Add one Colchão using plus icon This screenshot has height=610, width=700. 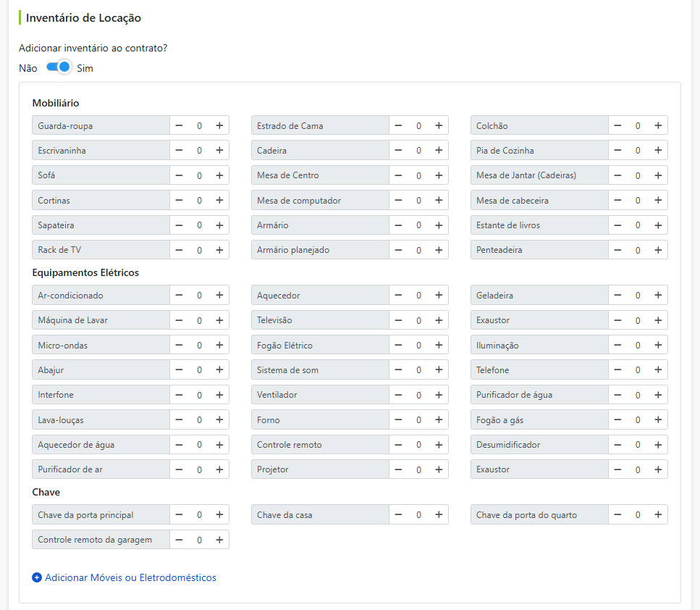tap(658, 125)
